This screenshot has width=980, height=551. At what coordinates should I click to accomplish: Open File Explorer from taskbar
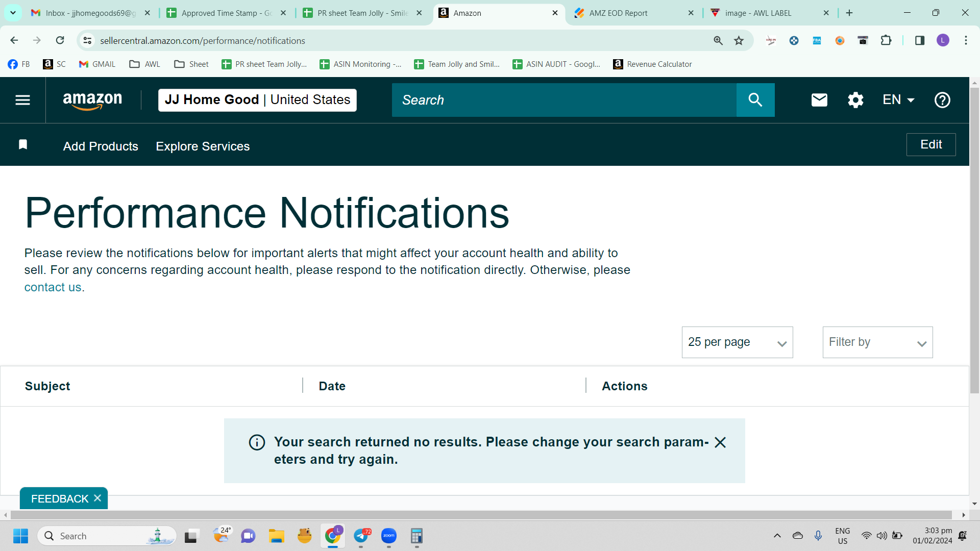tap(277, 536)
